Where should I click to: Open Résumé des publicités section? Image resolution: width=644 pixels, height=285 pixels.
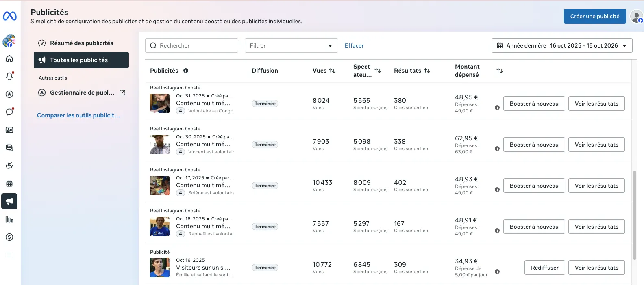click(81, 43)
